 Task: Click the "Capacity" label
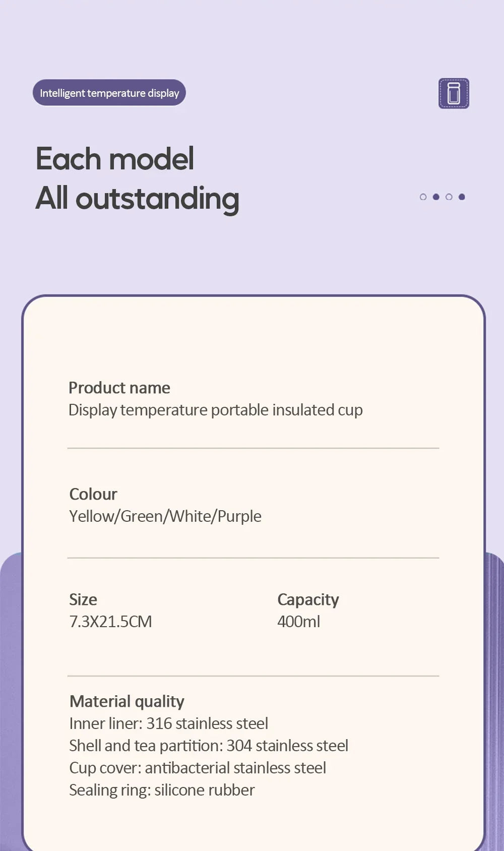(x=308, y=599)
